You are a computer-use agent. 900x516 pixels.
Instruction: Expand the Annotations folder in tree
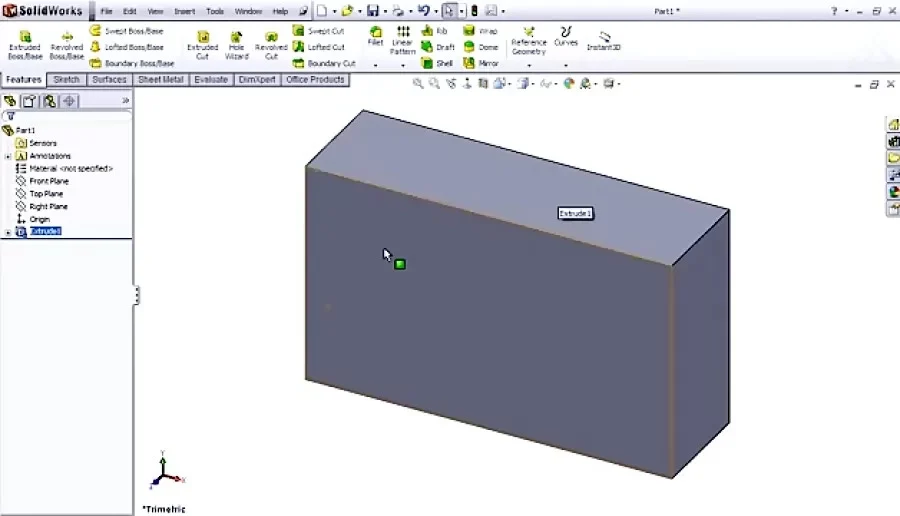[x=8, y=156]
